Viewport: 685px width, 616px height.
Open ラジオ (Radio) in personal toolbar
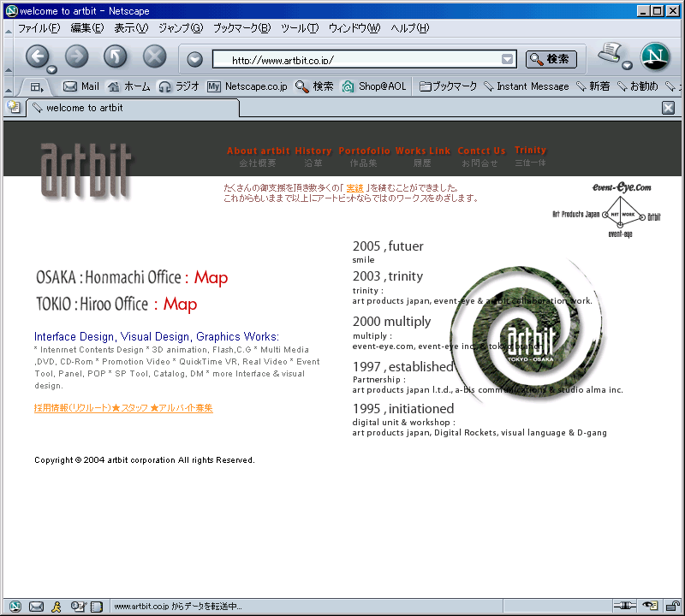[179, 86]
